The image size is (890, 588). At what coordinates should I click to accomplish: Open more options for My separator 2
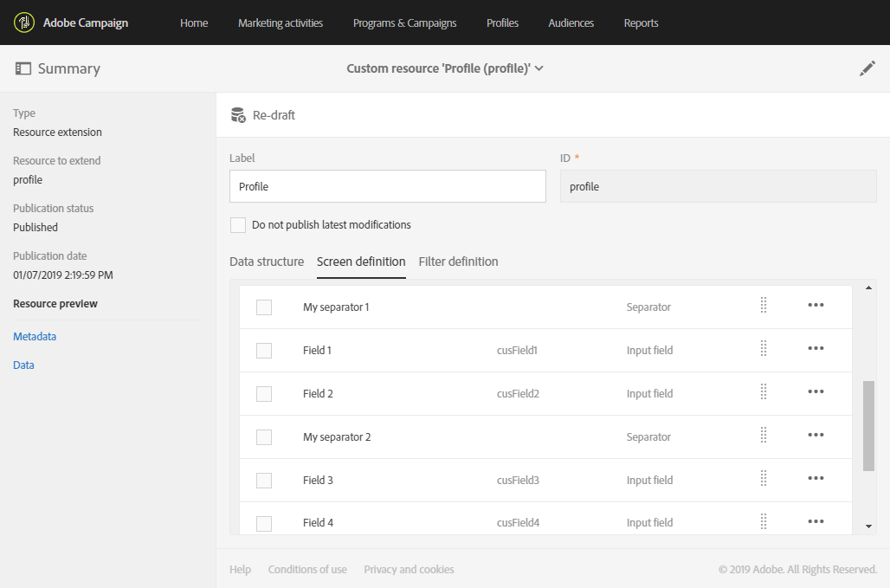(816, 435)
